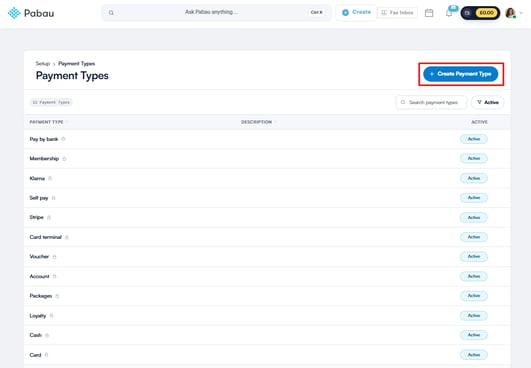Click lock icon beside Self pay

tap(54, 198)
